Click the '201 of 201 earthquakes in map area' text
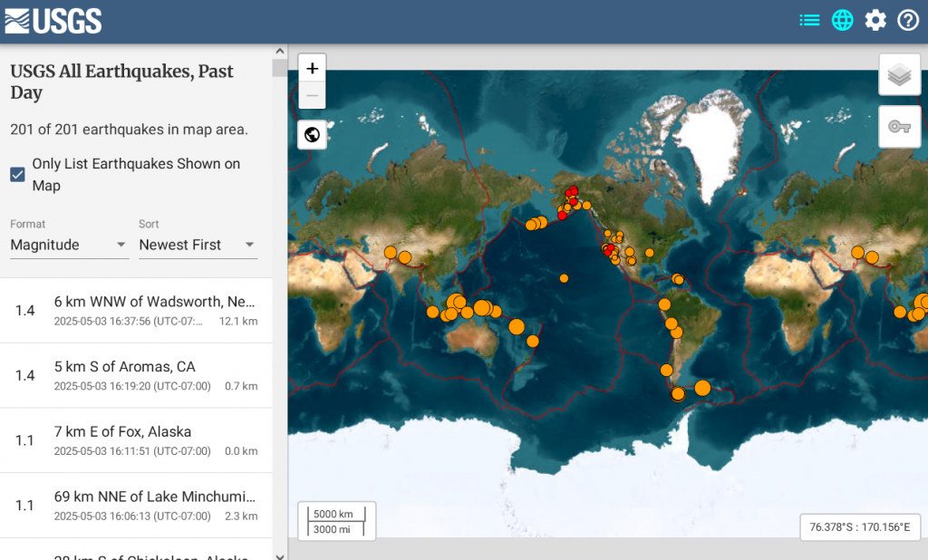Viewport: 928px width, 560px height. [x=129, y=130]
